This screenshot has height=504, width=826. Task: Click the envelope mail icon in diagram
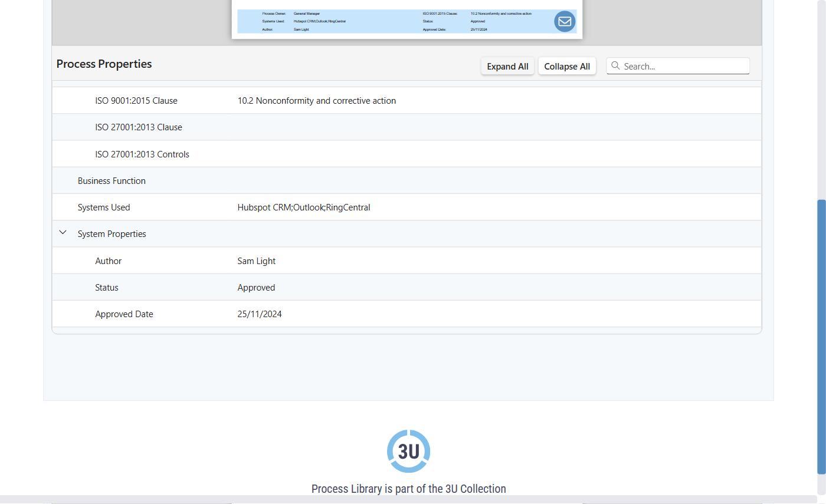(565, 21)
